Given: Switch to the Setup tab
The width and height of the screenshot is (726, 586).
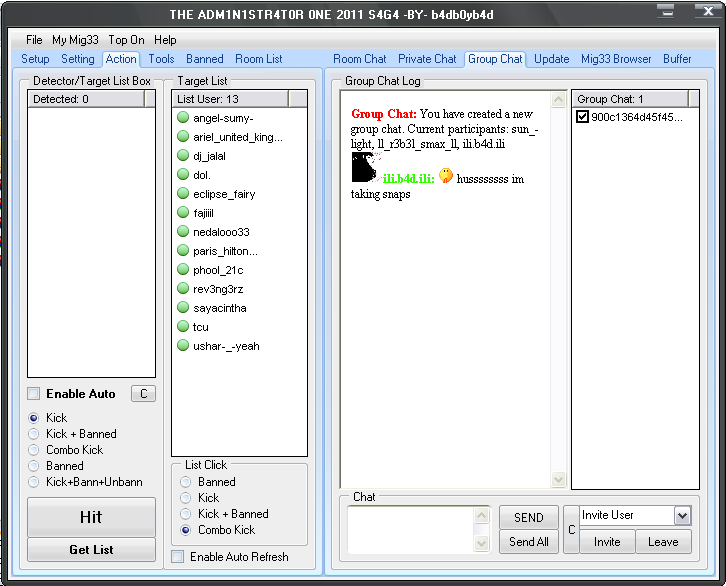Looking at the screenshot, I should (35, 59).
